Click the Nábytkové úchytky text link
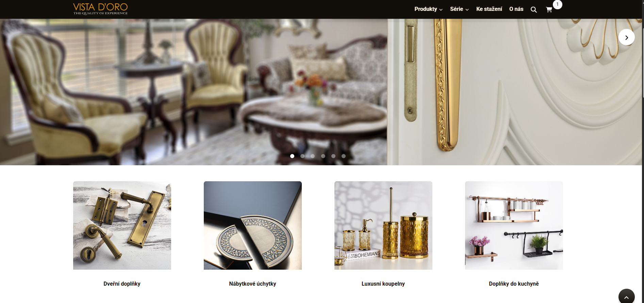The image size is (644, 303). click(x=252, y=284)
